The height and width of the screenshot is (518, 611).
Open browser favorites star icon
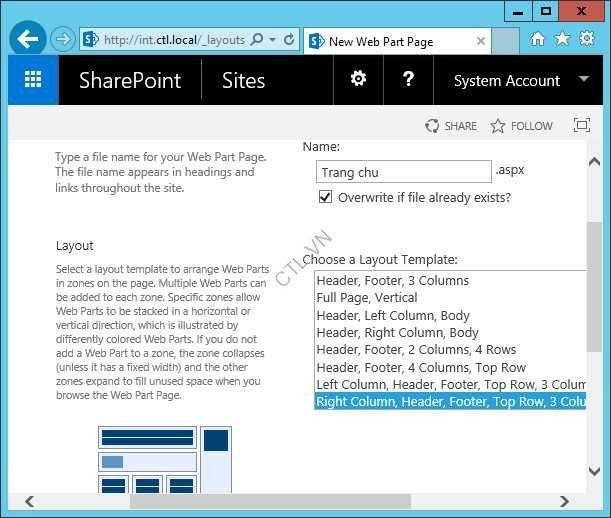pos(562,39)
